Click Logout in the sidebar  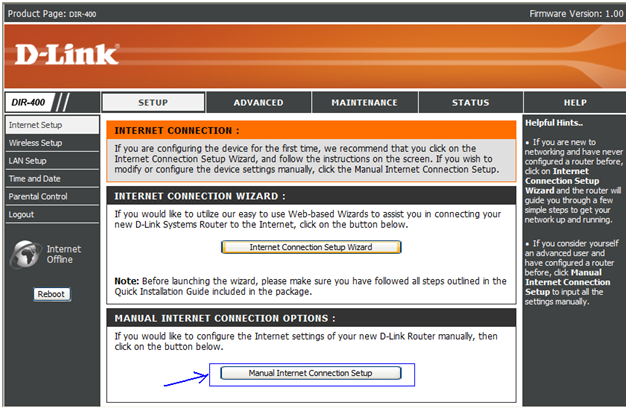[x=52, y=214]
